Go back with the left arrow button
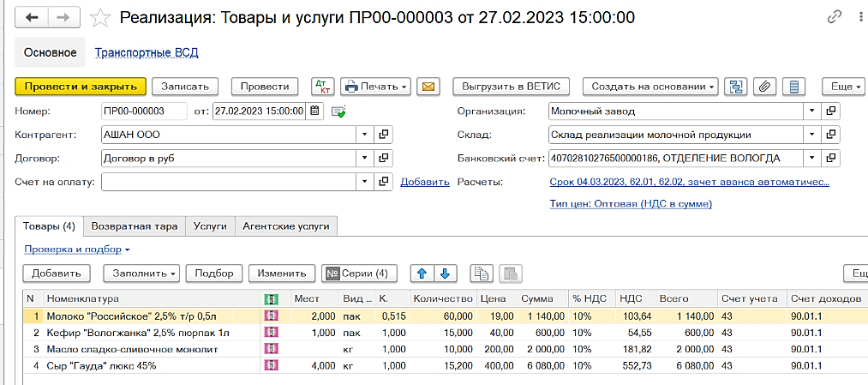868x385 pixels. pyautogui.click(x=32, y=18)
